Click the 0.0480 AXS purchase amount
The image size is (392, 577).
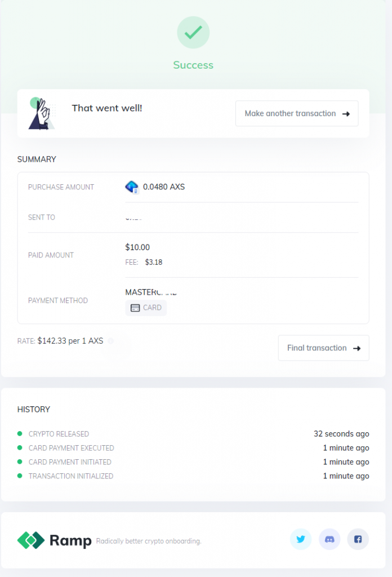164,187
